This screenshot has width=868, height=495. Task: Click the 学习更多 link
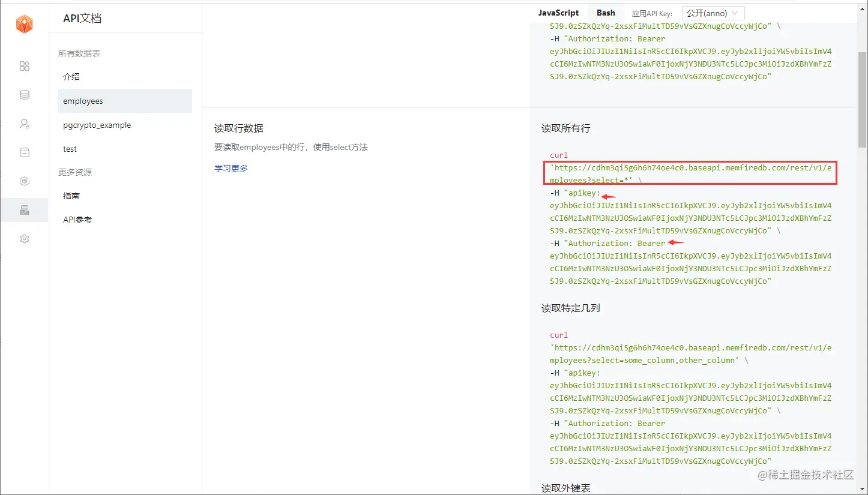[231, 169]
